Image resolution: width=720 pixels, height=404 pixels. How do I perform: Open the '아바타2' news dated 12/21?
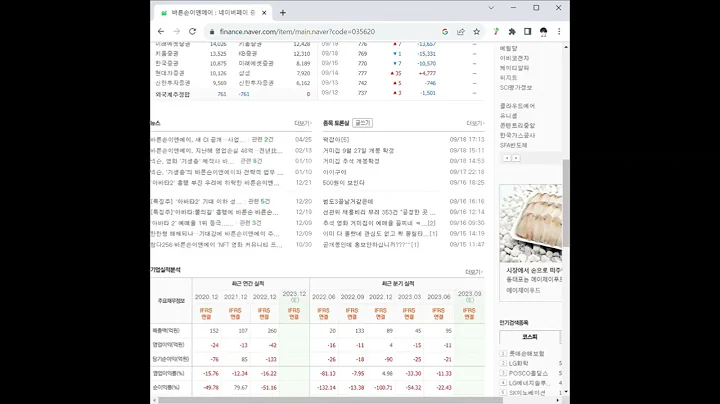215,183
